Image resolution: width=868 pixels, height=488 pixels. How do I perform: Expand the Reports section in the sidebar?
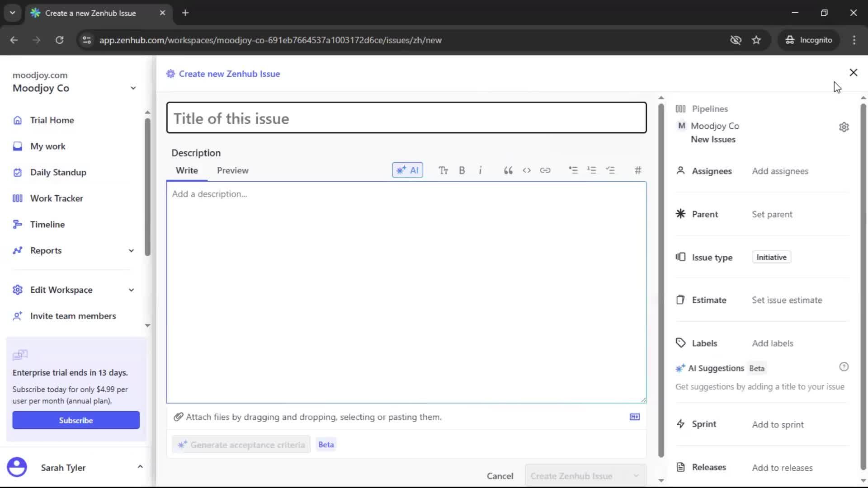click(131, 250)
